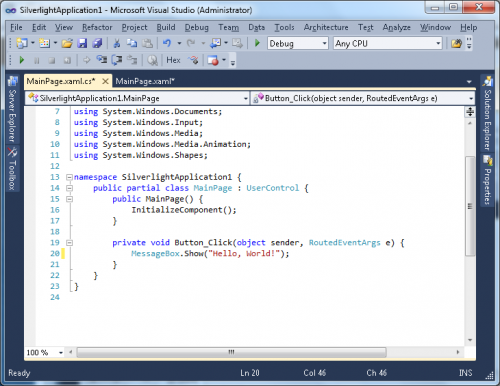Open the Architecture menu
500x386 pixels.
point(326,27)
